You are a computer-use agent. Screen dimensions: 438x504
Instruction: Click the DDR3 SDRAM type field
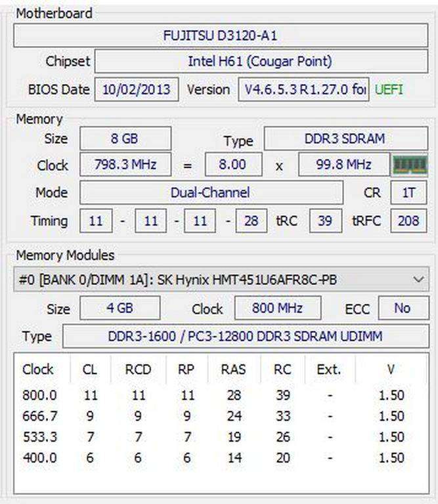[346, 138]
